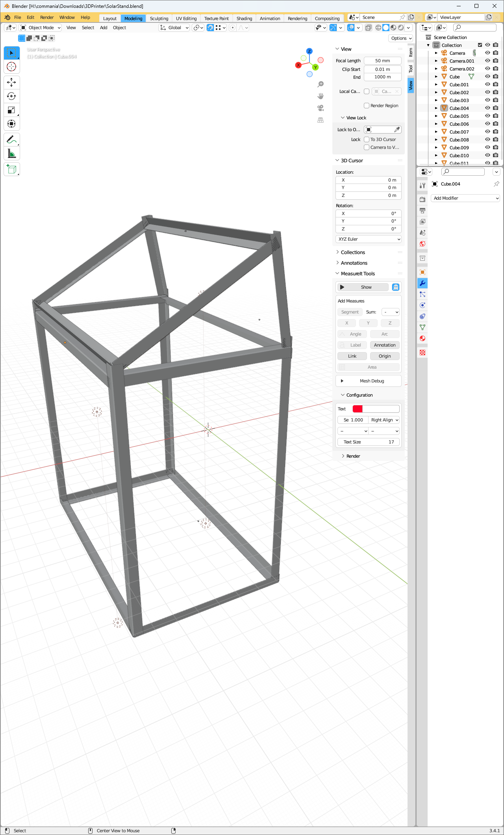This screenshot has width=504, height=835.
Task: Select the Transform tool
Action: click(x=11, y=124)
